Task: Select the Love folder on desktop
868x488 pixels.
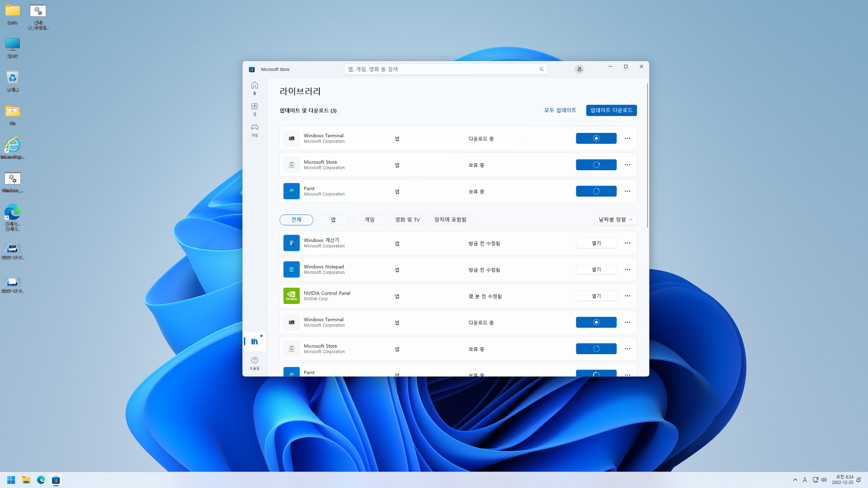Action: coord(13,15)
